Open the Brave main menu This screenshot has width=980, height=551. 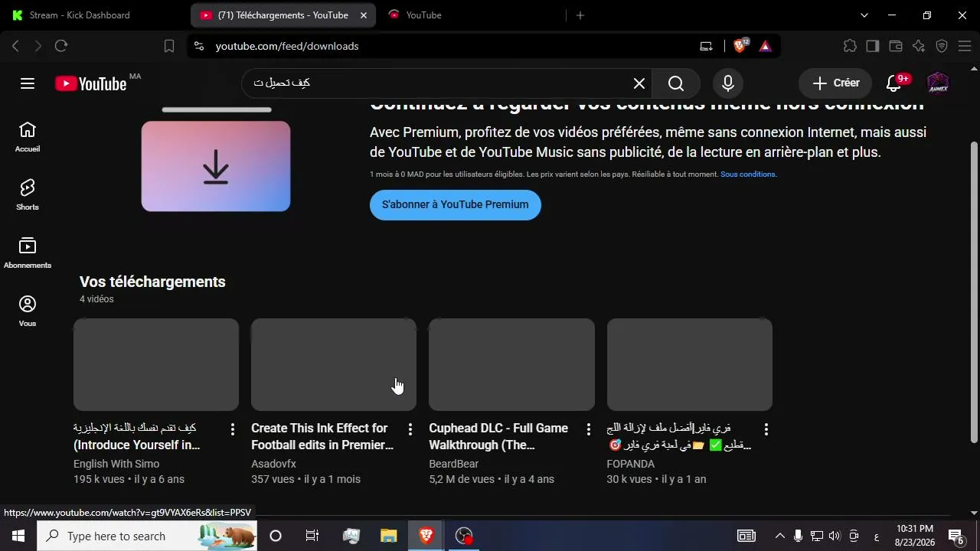click(965, 46)
